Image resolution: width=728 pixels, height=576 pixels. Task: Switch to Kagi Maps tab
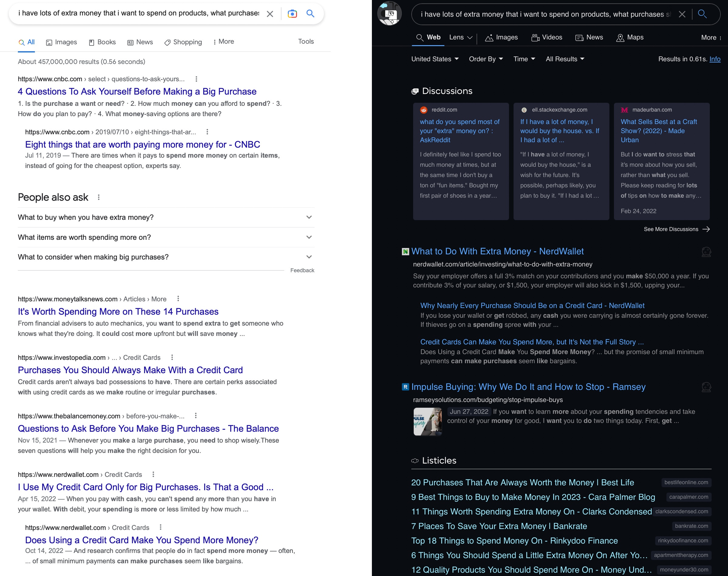click(630, 37)
